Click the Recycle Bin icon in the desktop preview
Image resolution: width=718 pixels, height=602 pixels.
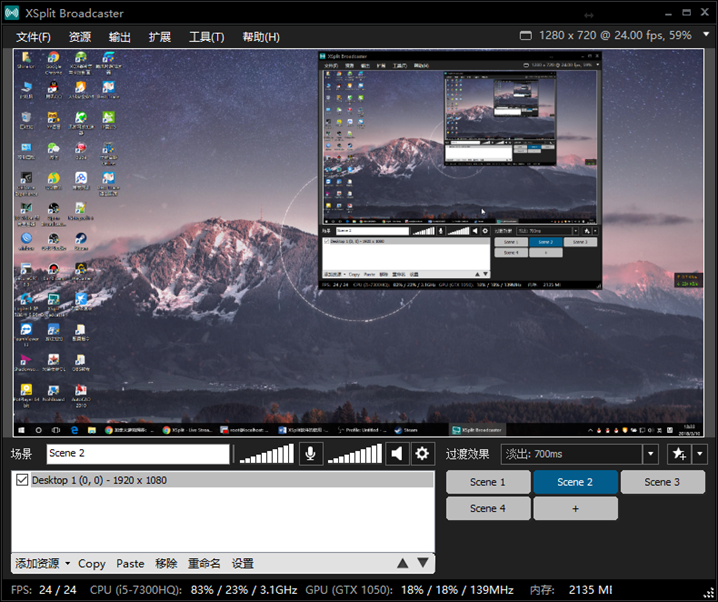26,120
